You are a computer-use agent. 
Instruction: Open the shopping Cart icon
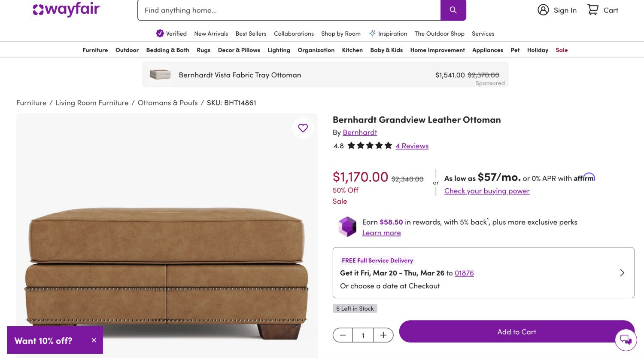point(593,10)
